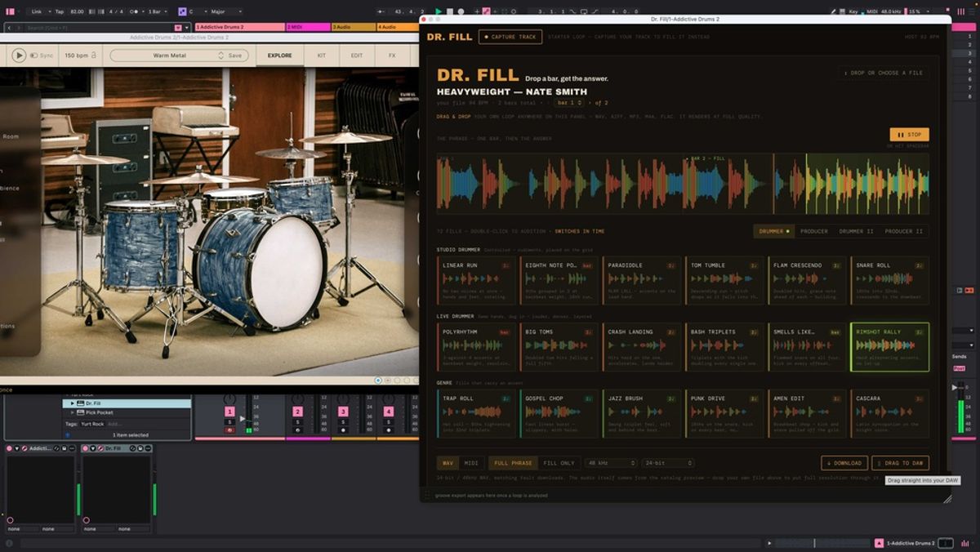Select WAV export format
The width and height of the screenshot is (980, 552).
[x=448, y=463]
